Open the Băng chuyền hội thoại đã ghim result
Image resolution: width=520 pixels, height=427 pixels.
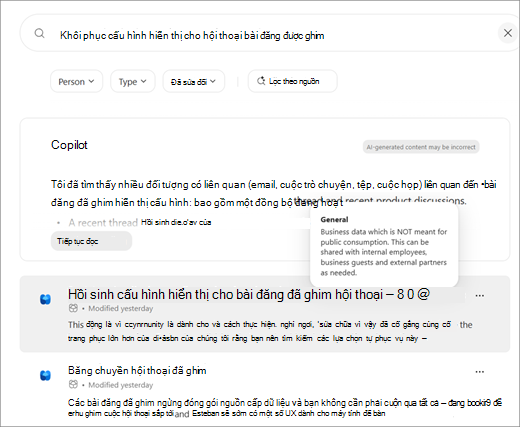pyautogui.click(x=137, y=370)
